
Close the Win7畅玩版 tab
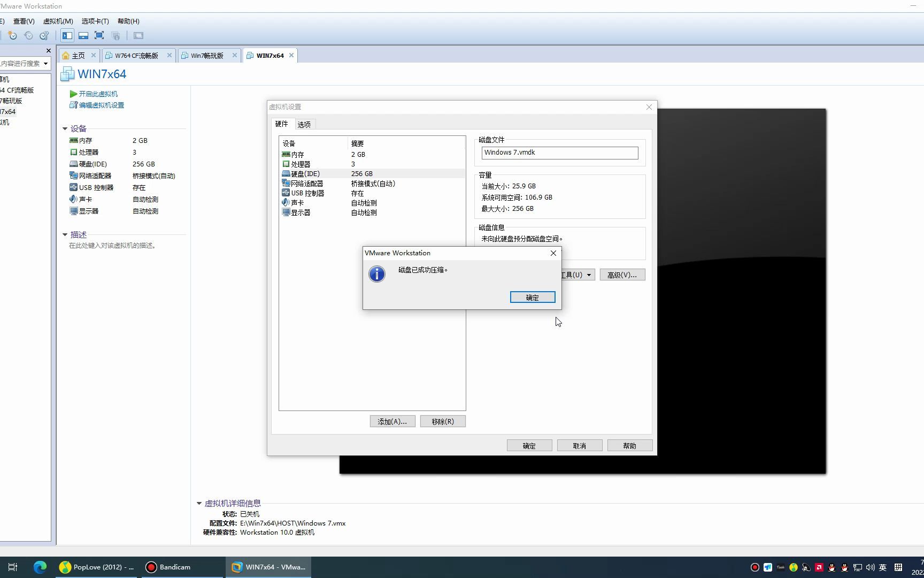(235, 56)
